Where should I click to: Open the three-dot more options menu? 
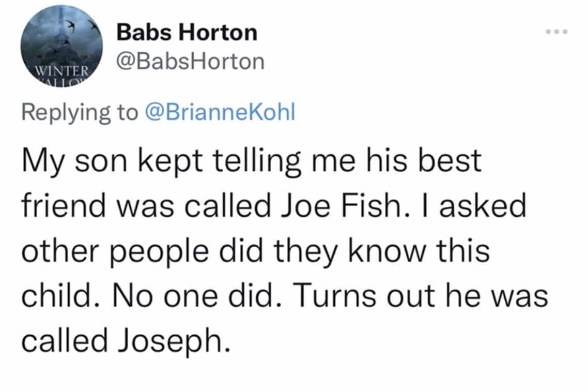[x=559, y=32]
